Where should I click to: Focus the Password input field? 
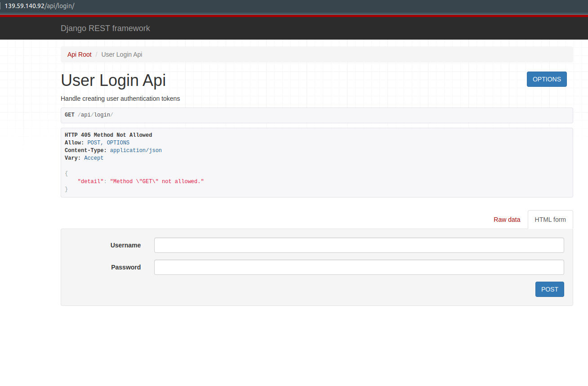point(359,267)
